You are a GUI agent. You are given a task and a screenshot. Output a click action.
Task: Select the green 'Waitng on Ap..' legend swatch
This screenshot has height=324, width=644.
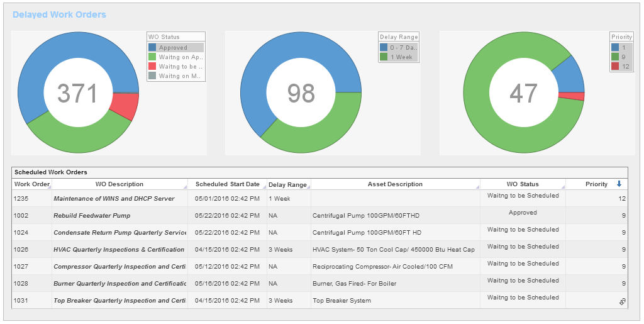click(152, 57)
